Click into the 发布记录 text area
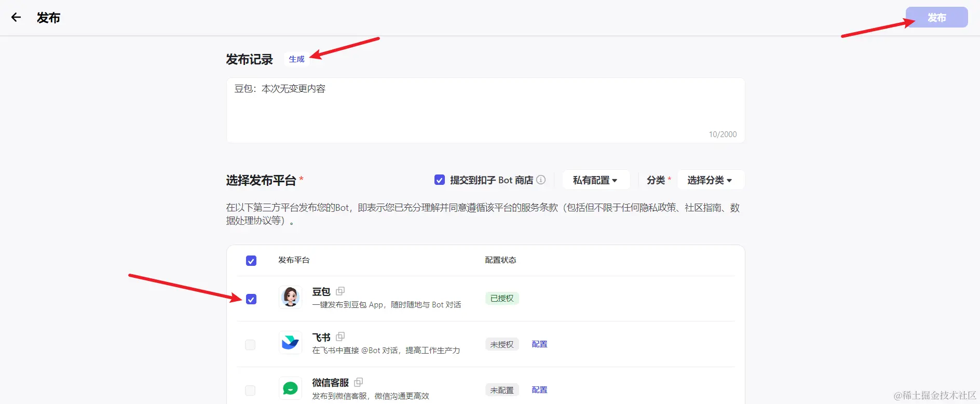Image resolution: width=980 pixels, height=404 pixels. click(x=485, y=110)
